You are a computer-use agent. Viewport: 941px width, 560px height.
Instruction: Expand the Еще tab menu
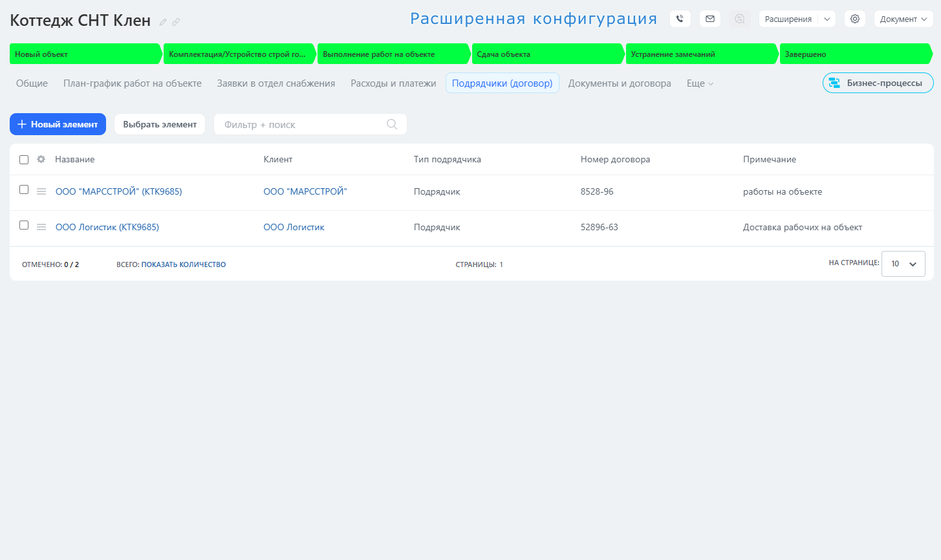click(700, 83)
